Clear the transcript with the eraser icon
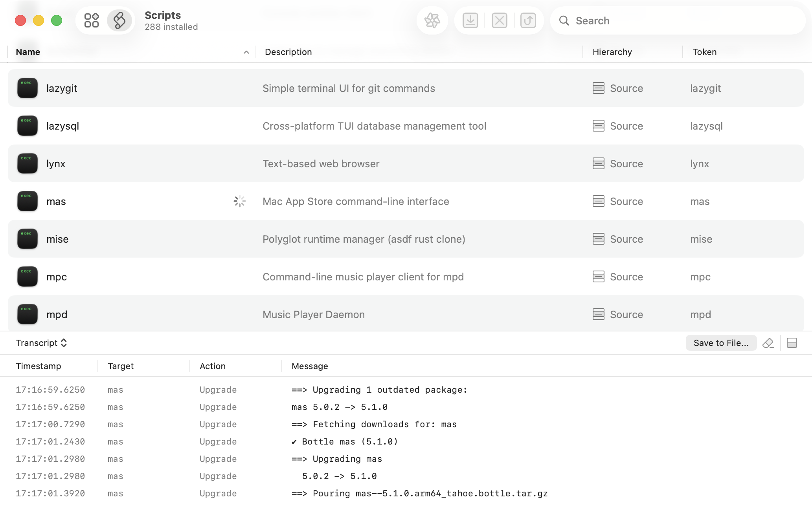The image size is (812, 527). pyautogui.click(x=769, y=343)
